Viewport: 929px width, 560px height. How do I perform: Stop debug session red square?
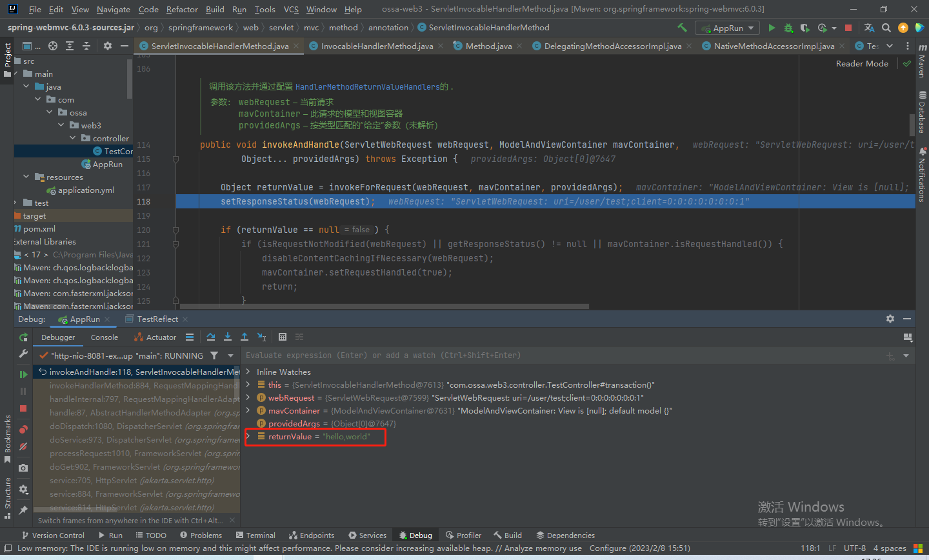tap(23, 408)
